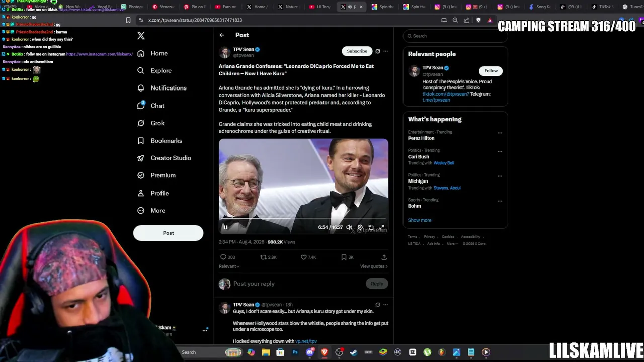The height and width of the screenshot is (362, 644).
Task: Open the Explore page
Action: [154, 71]
